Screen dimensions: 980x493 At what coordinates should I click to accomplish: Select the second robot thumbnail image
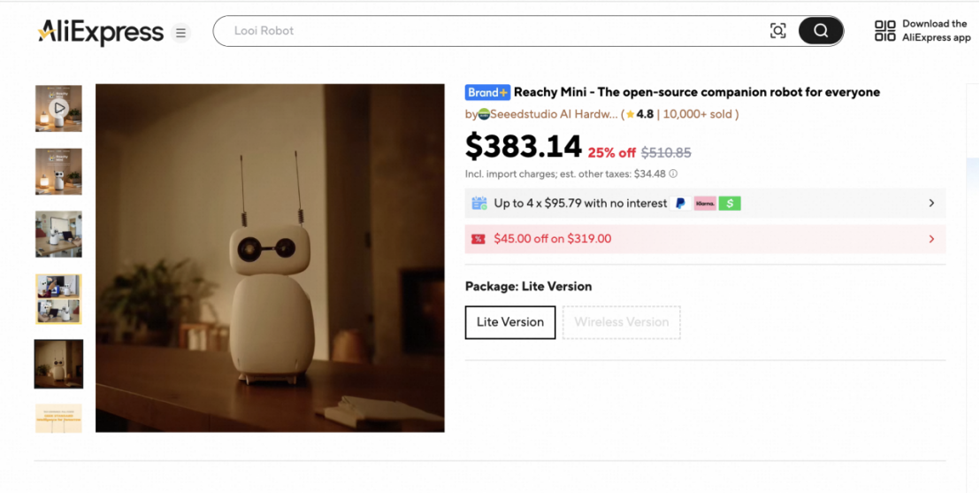pyautogui.click(x=58, y=171)
